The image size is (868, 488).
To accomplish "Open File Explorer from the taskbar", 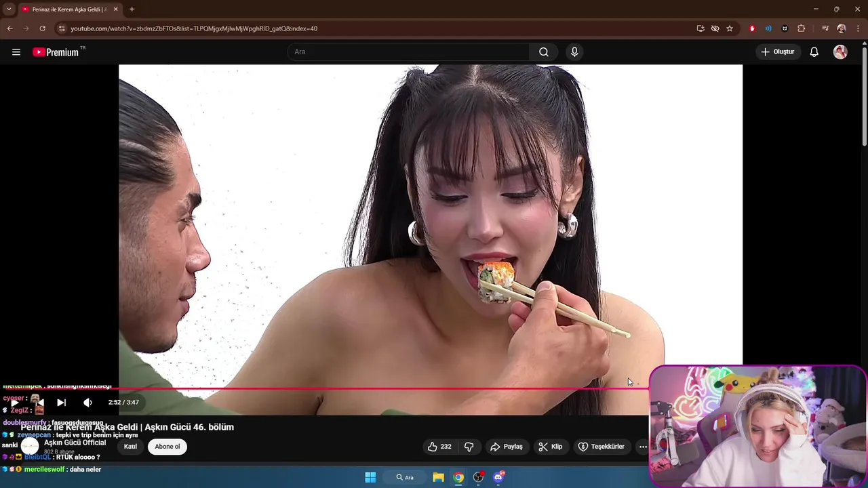I will tap(439, 477).
